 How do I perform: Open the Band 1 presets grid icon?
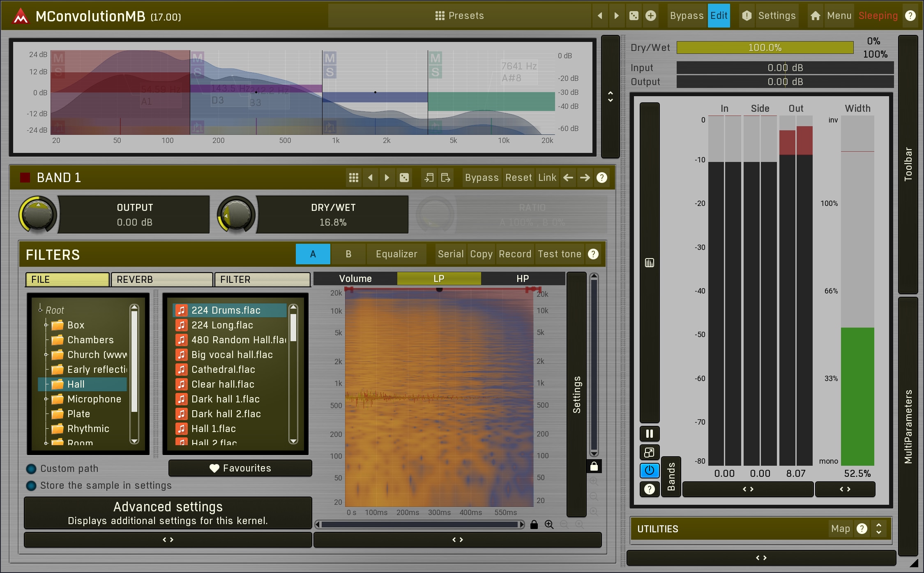pos(353,178)
